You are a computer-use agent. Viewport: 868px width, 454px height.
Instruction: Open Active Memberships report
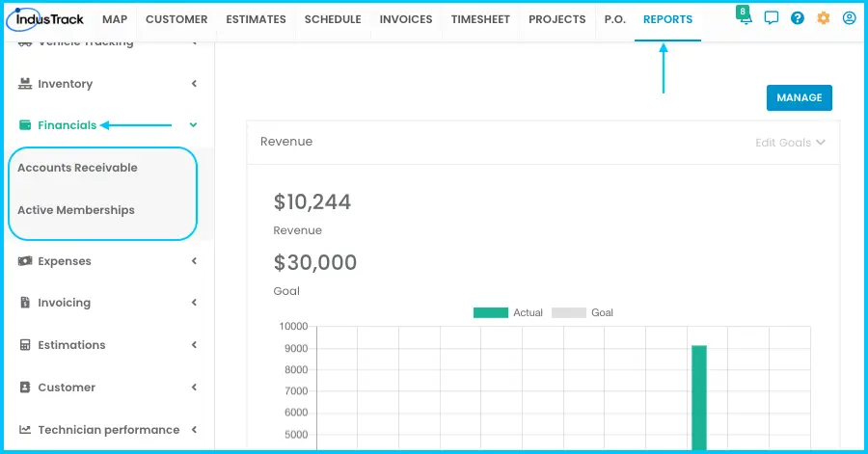tap(76, 210)
